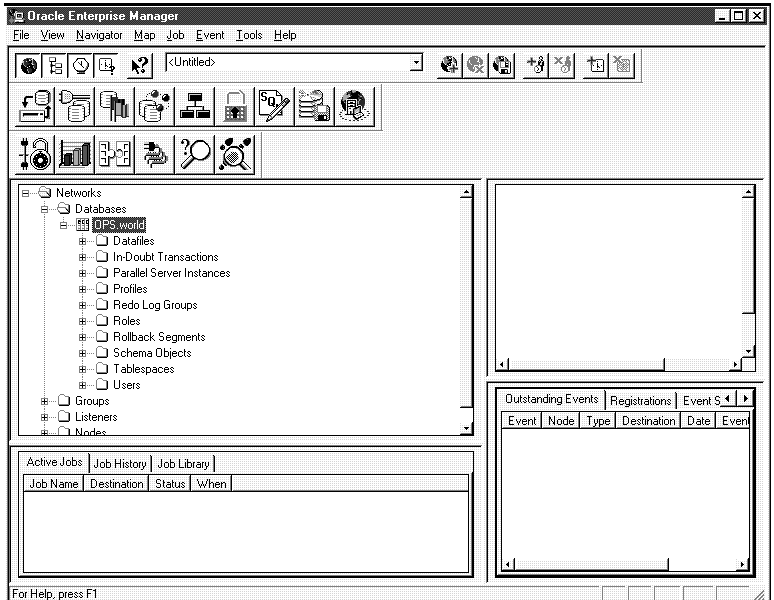
Task: Click the Date column header in events
Action: click(x=698, y=421)
